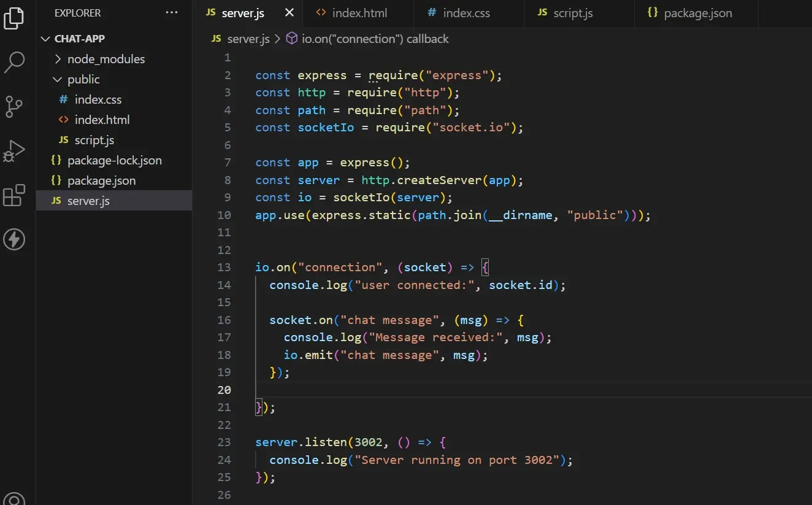The width and height of the screenshot is (812, 505).
Task: Click the braces icon beside package.json in tree
Action: tap(56, 180)
